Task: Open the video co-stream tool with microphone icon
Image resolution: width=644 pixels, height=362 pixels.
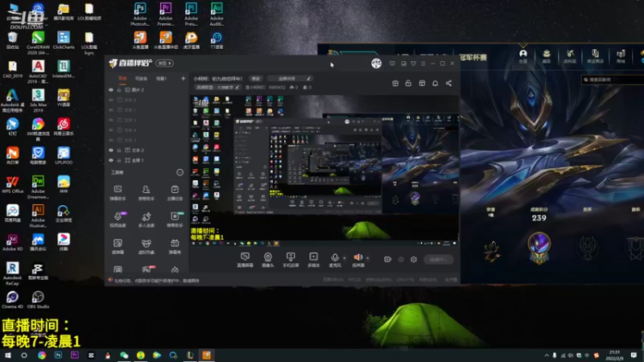Action: click(118, 219)
